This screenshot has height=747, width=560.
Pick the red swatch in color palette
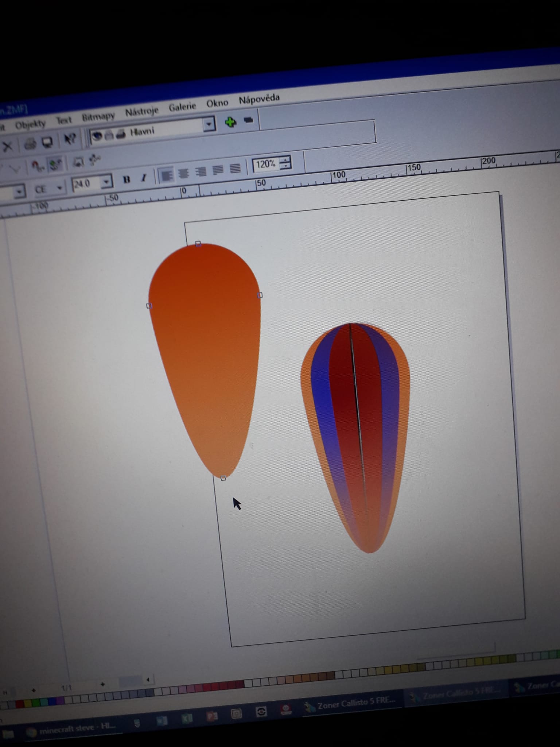(20, 703)
